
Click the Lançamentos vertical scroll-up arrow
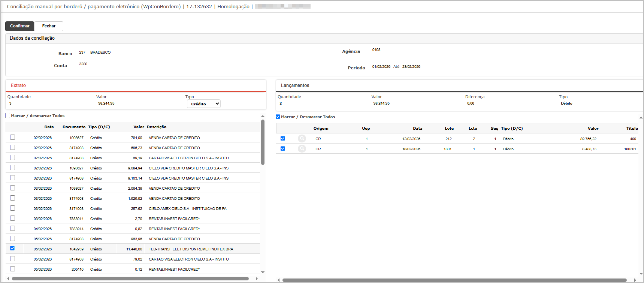pos(641,118)
